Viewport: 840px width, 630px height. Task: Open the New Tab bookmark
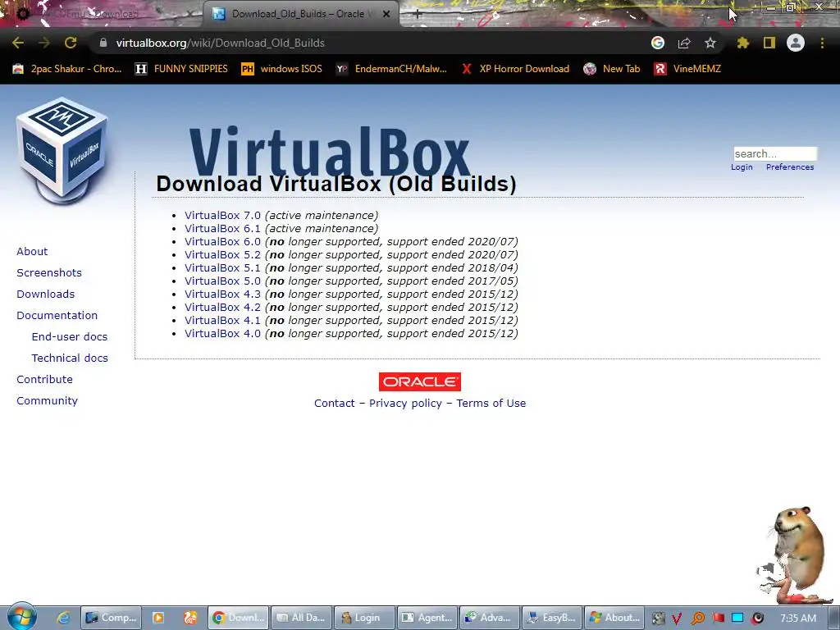(x=612, y=69)
